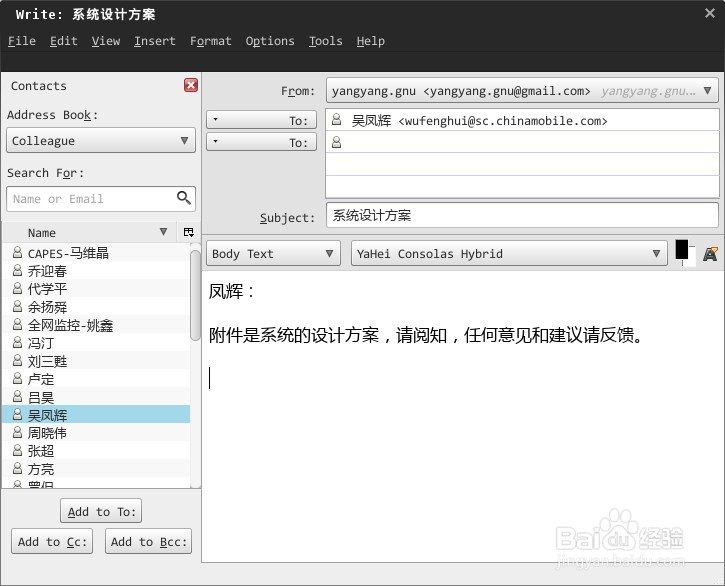This screenshot has width=725, height=586.
Task: Click the Add to Bcc: button
Action: (148, 541)
